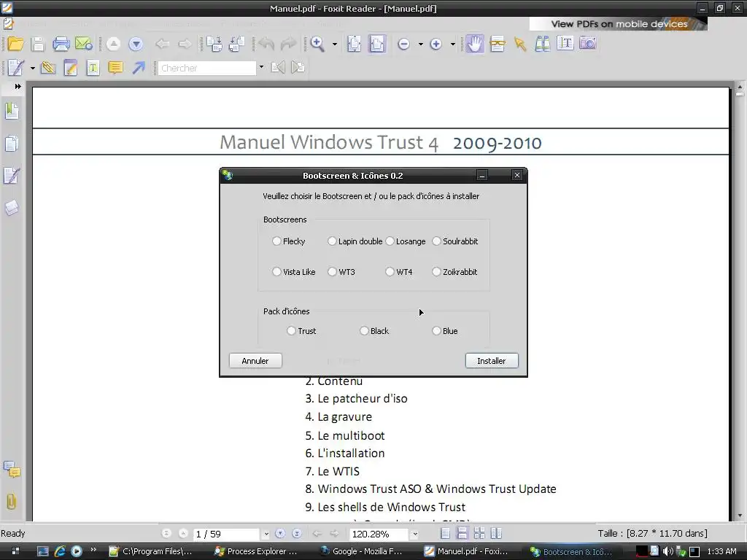The image size is (747, 560).
Task: Click the round next page down arrow
Action: [136, 44]
